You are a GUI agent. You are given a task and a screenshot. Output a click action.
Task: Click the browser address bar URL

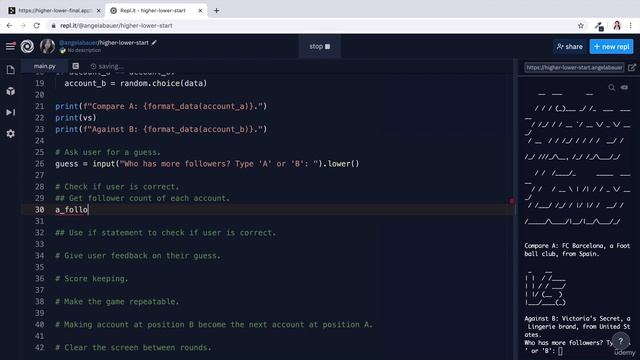116,26
